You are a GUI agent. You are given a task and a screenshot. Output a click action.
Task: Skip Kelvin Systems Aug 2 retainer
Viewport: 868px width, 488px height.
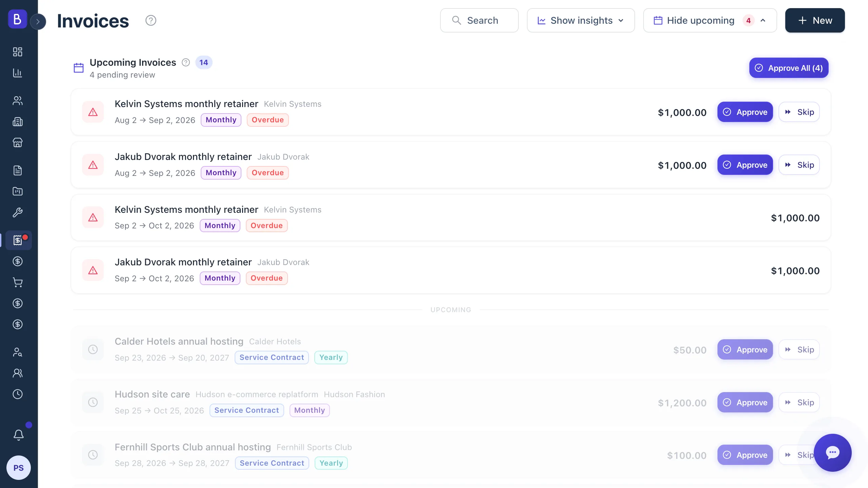pos(799,112)
